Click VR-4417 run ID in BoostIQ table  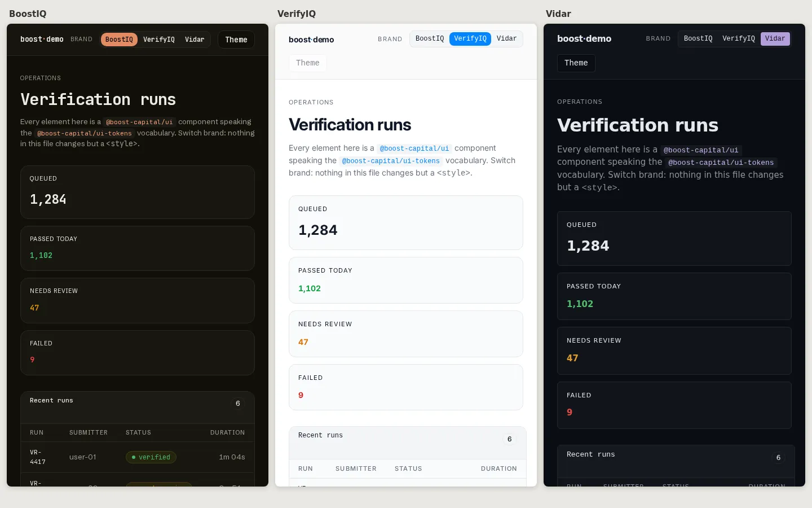pyautogui.click(x=38, y=457)
